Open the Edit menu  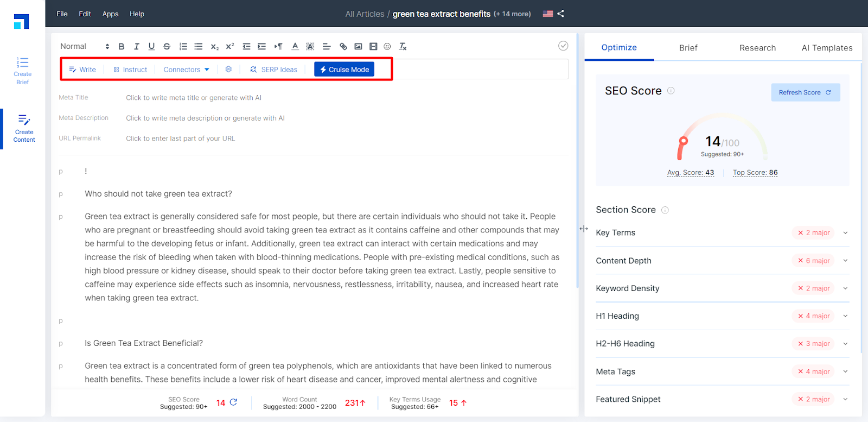click(x=85, y=14)
